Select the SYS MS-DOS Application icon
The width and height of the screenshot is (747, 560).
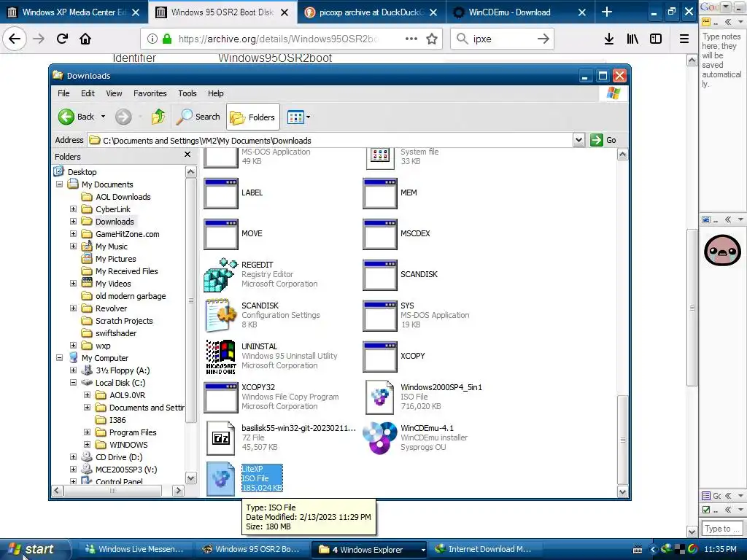(379, 316)
